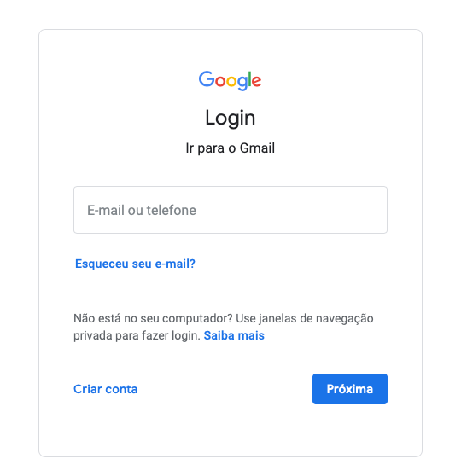
Task: Open the Saiba mais link
Action: pyautogui.click(x=234, y=335)
